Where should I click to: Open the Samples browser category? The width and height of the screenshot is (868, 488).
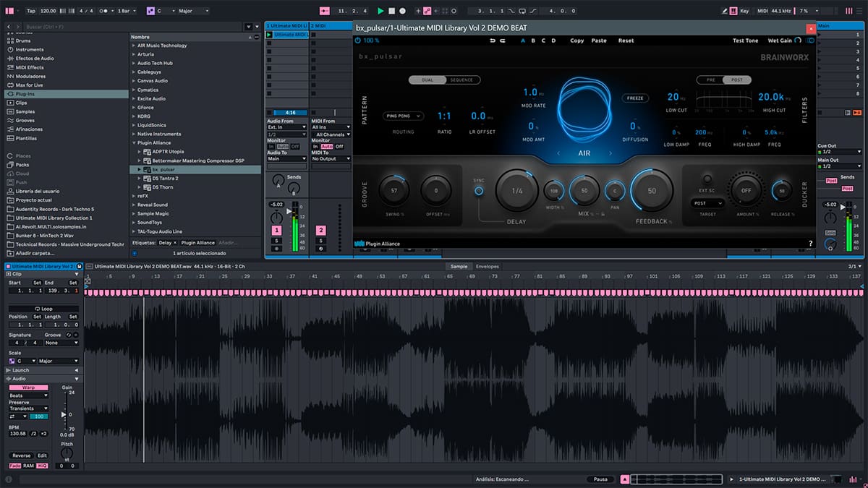pyautogui.click(x=25, y=111)
